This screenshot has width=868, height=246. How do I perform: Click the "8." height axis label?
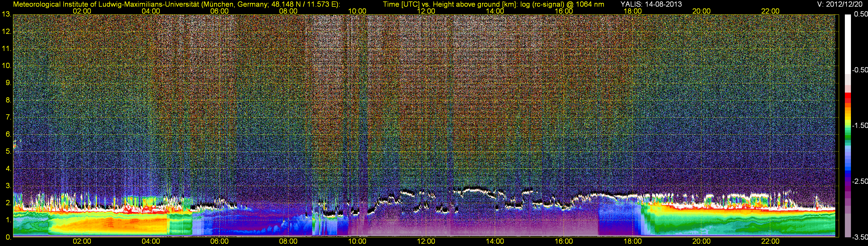tap(8, 100)
